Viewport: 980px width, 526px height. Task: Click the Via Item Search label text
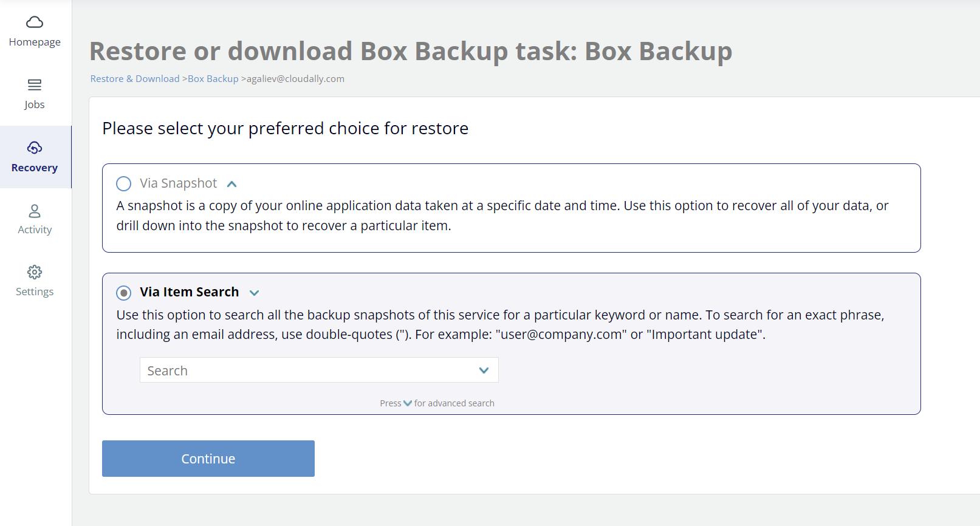coord(190,292)
